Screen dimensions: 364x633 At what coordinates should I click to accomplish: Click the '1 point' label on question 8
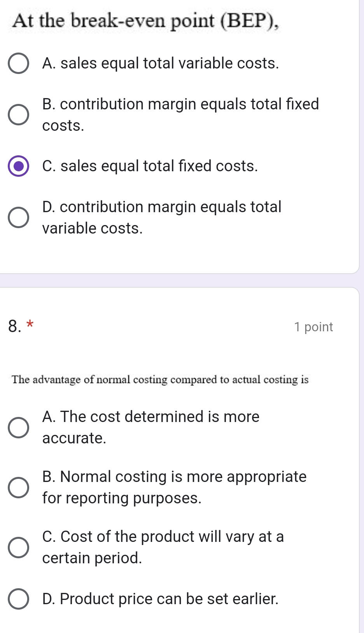pyautogui.click(x=313, y=327)
